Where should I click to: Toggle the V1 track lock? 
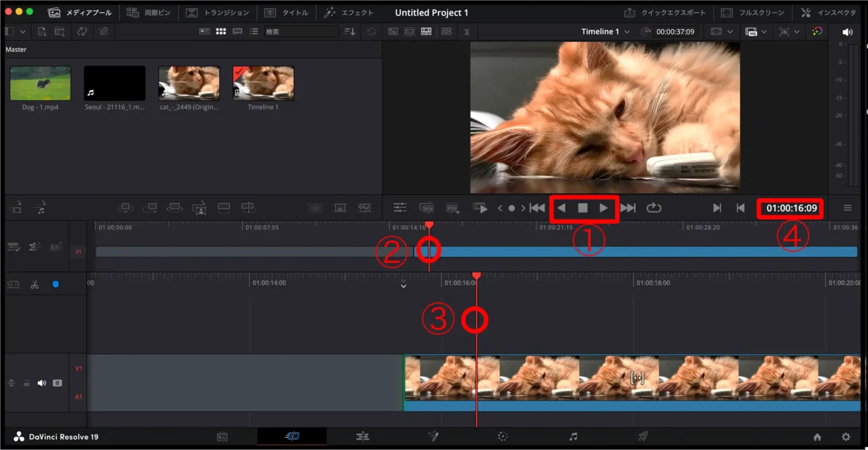pyautogui.click(x=26, y=383)
